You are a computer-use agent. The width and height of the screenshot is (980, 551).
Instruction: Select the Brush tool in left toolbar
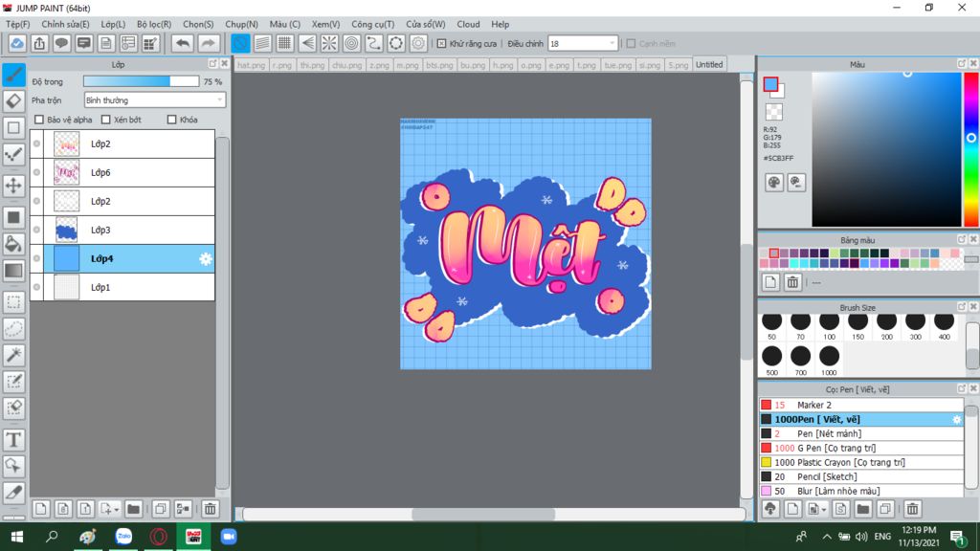pos(13,75)
